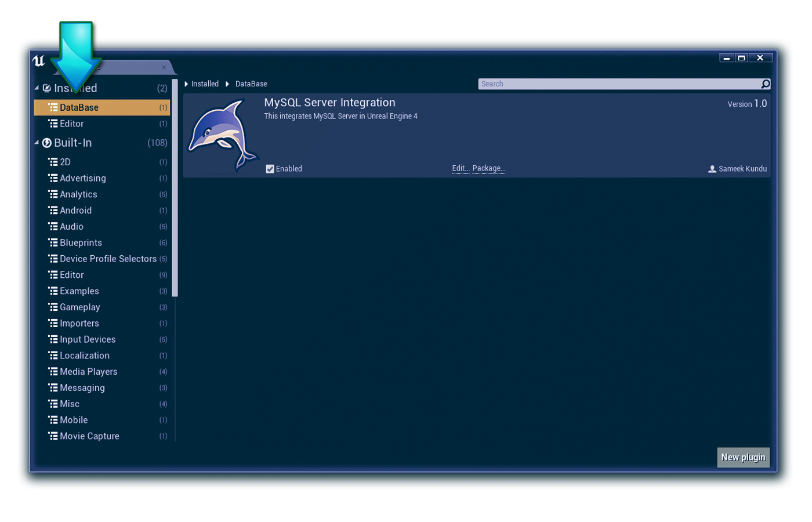This screenshot has width=812, height=522.
Task: Collapse the Built-In category tree
Action: click(37, 143)
